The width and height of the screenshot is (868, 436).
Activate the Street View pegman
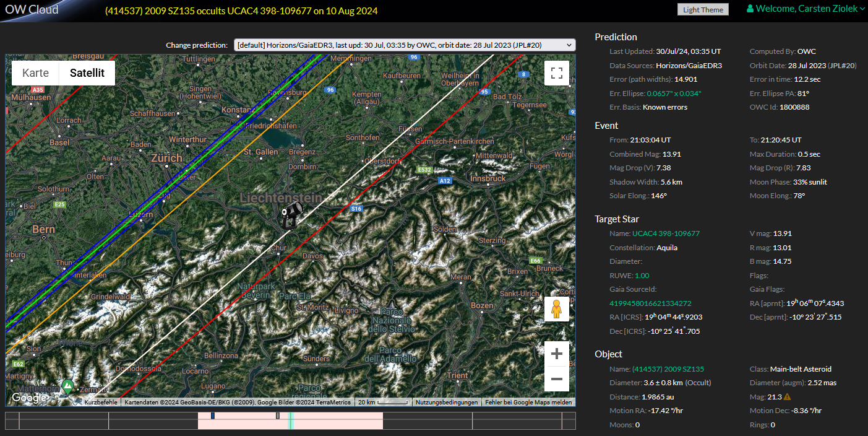556,308
